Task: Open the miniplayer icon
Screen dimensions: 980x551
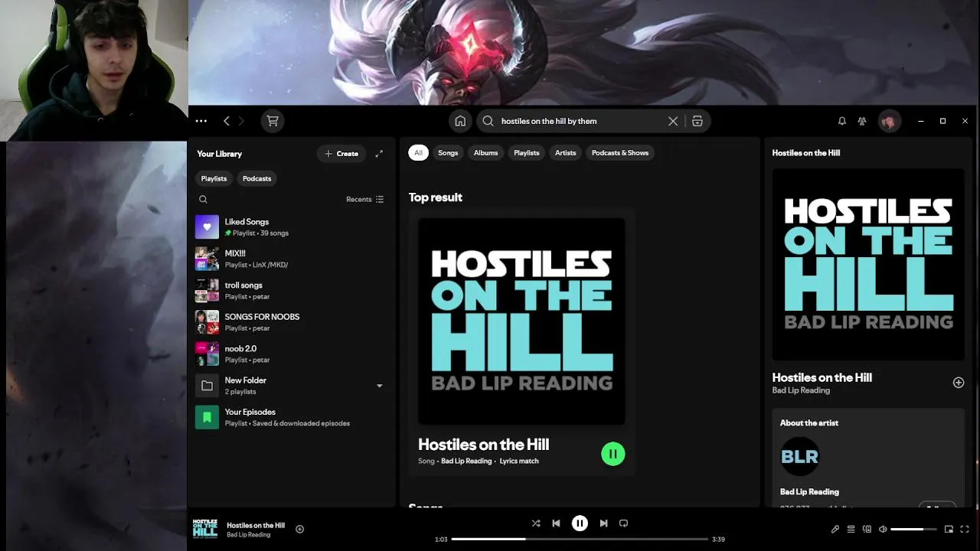Action: pos(949,529)
